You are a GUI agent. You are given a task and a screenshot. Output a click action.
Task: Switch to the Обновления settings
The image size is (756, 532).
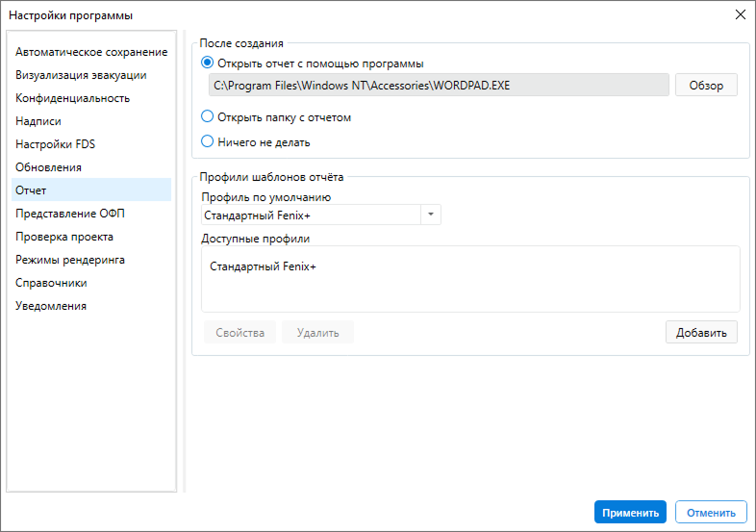click(x=91, y=167)
